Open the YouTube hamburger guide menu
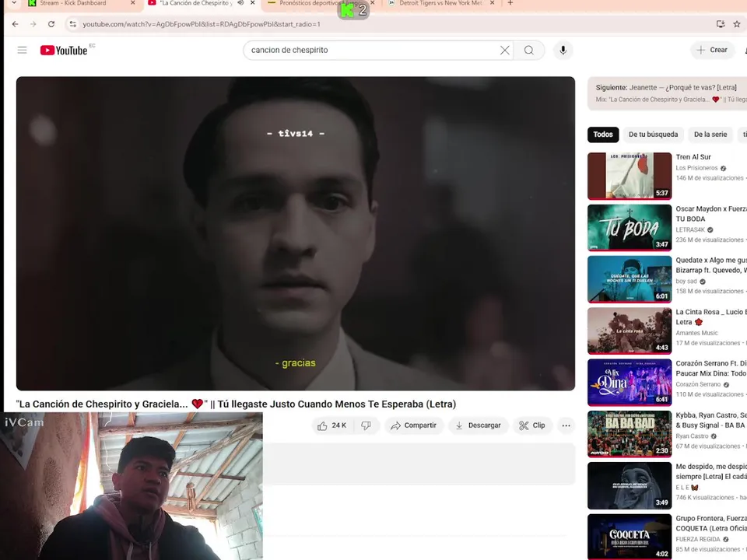Viewport: 747px width, 560px height. 22,50
